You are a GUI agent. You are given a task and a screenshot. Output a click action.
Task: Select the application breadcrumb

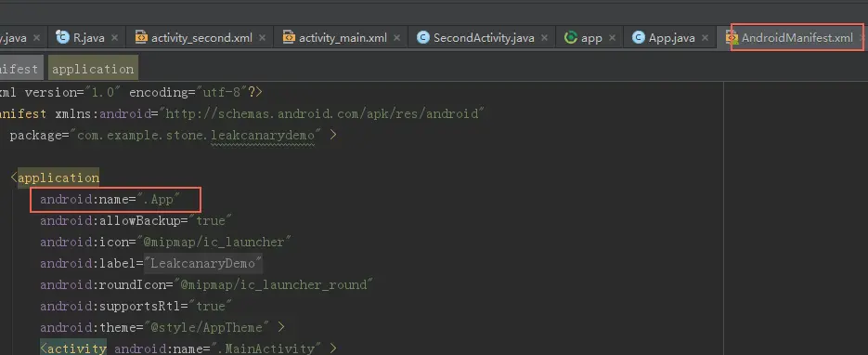(93, 69)
